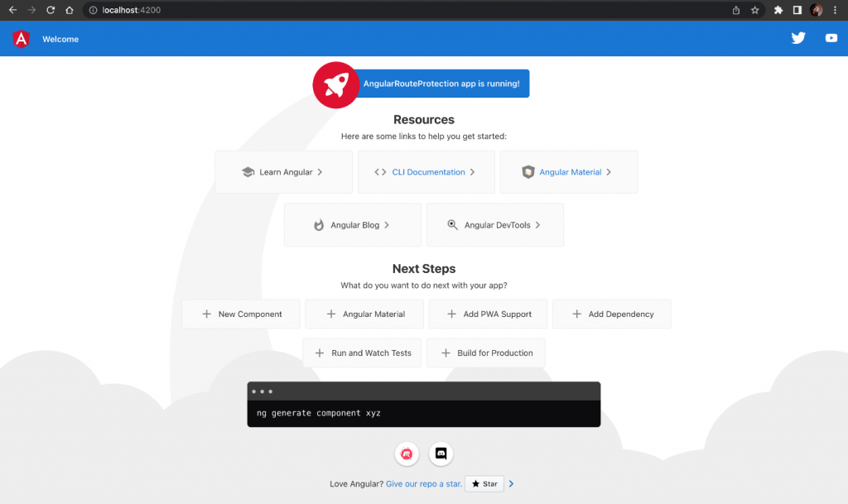Click the Meetup icon near the footer
Viewport: 848px width, 504px height.
pos(407,454)
